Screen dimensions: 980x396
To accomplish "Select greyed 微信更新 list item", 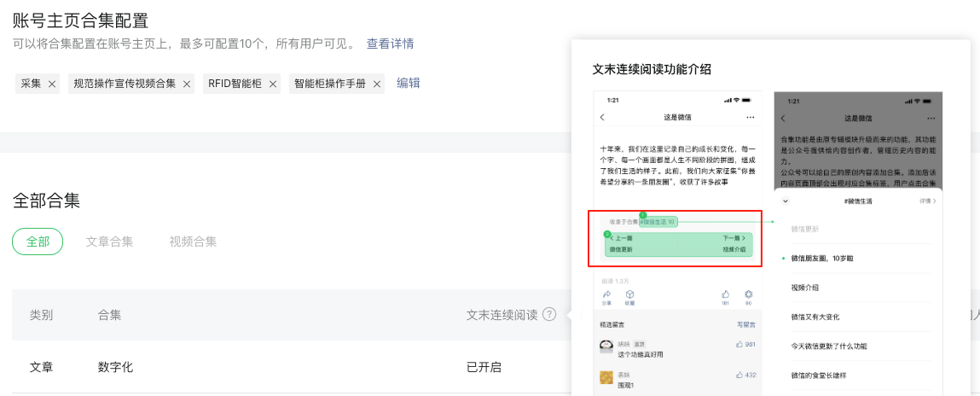I will point(805,229).
